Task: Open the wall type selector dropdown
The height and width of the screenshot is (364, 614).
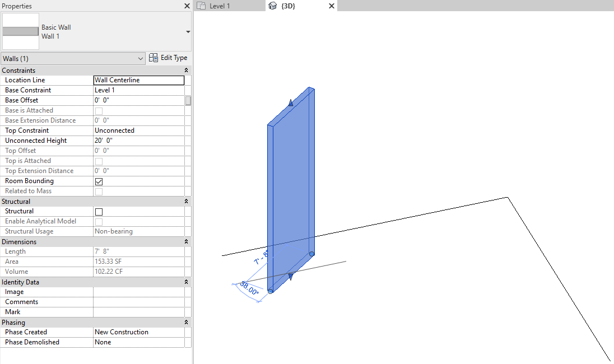Action: point(188,32)
